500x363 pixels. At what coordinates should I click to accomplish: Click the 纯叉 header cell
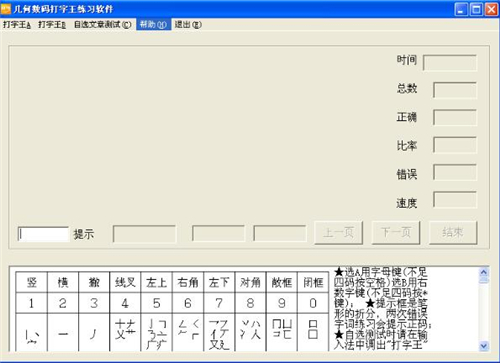click(125, 283)
